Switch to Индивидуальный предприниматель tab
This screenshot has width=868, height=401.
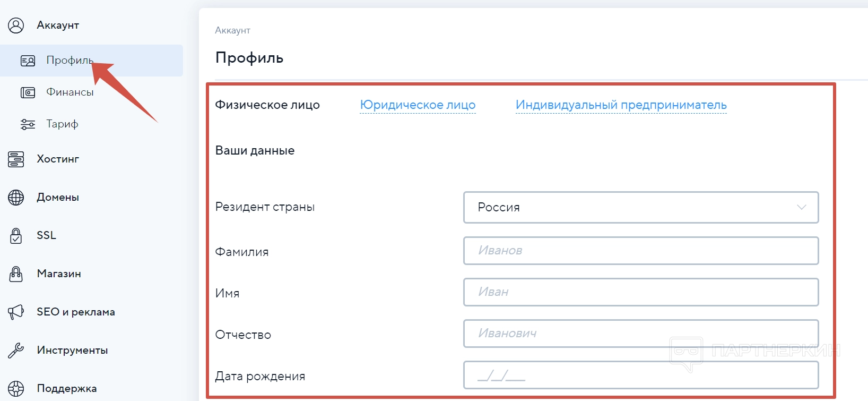[621, 105]
